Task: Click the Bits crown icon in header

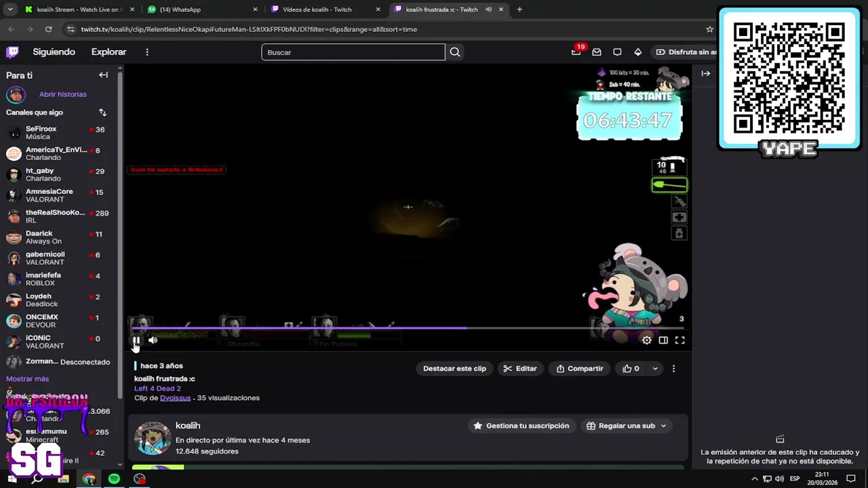Action: (x=637, y=52)
